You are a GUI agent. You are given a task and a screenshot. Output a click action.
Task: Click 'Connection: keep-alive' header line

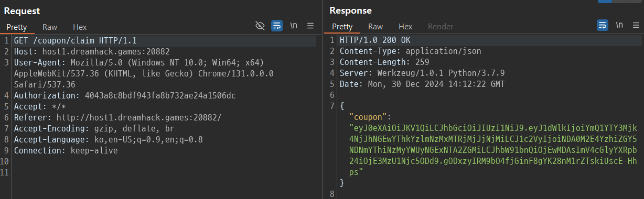66,150
